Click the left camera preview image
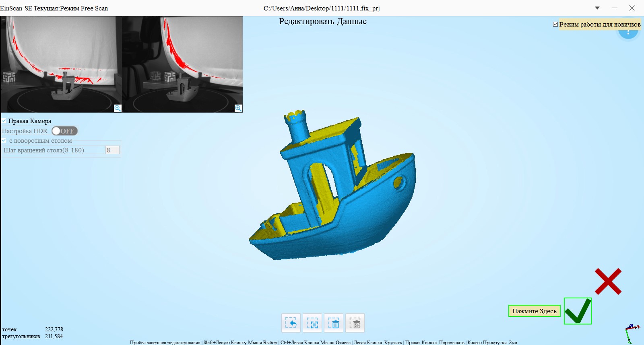The image size is (644, 345). click(x=61, y=64)
